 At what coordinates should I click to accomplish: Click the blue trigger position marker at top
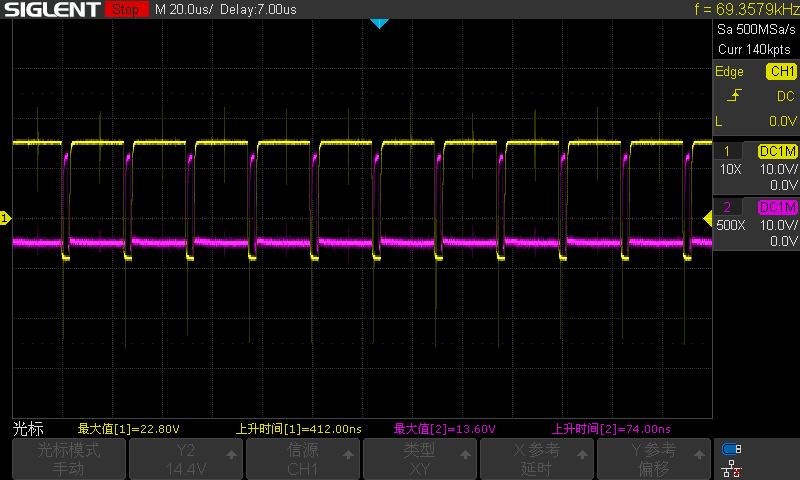click(378, 22)
